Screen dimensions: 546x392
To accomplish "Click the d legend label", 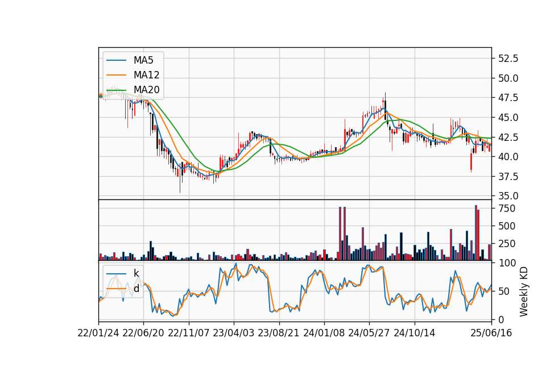I will [x=136, y=289].
